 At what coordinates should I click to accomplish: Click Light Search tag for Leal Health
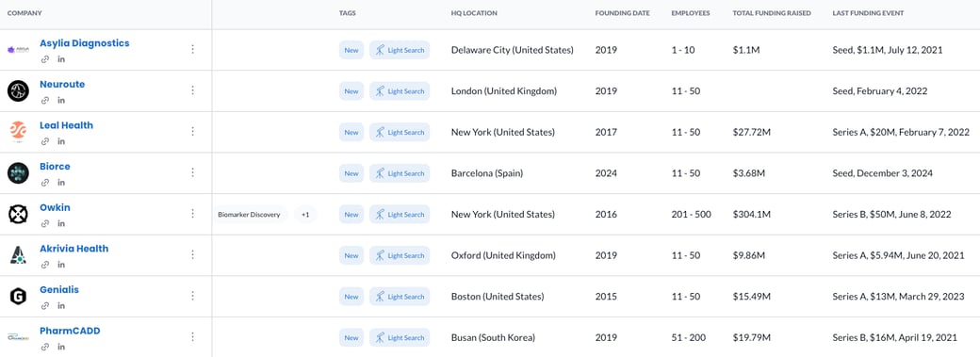(400, 132)
